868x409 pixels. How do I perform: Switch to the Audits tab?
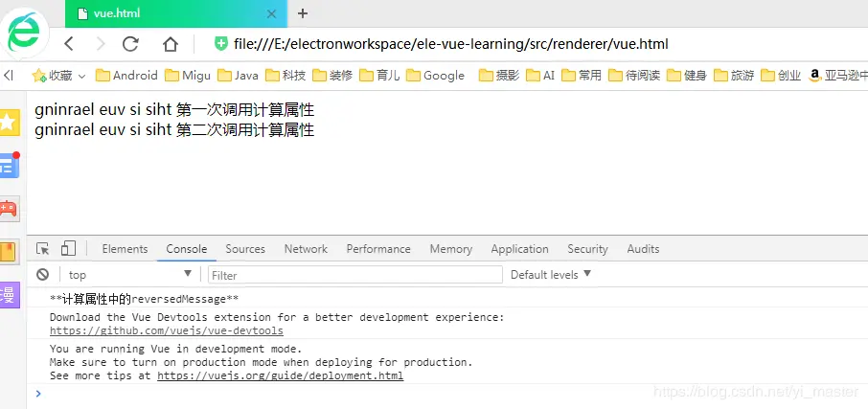[643, 249]
